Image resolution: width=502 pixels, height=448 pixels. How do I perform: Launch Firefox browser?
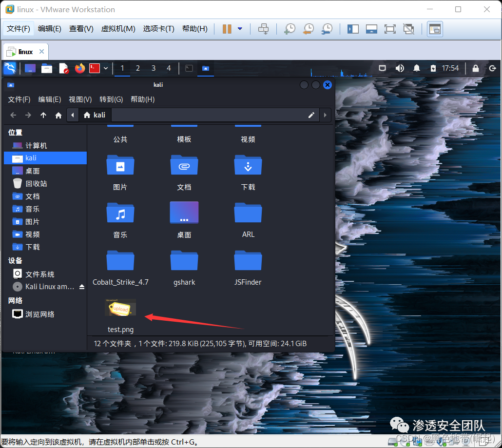pyautogui.click(x=80, y=68)
